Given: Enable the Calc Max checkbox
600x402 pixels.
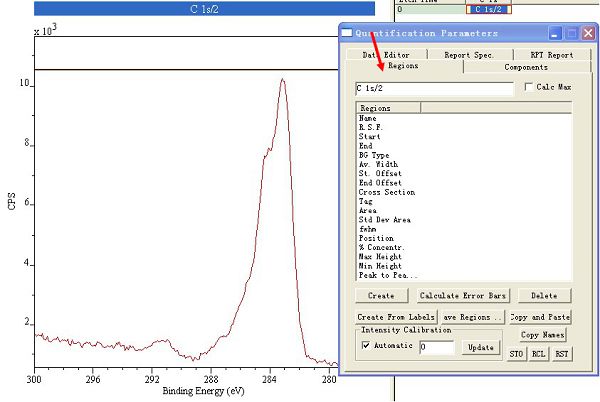Looking at the screenshot, I should click(530, 88).
